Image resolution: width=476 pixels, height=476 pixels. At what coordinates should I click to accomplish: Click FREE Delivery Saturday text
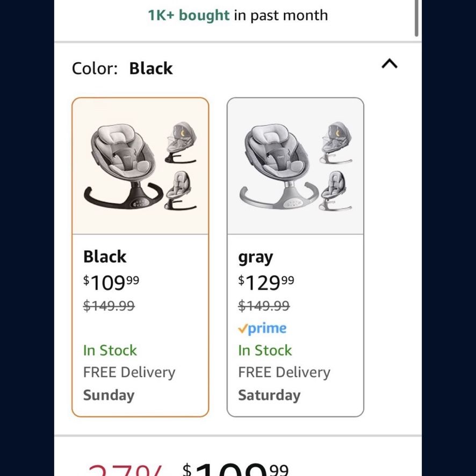[284, 384]
